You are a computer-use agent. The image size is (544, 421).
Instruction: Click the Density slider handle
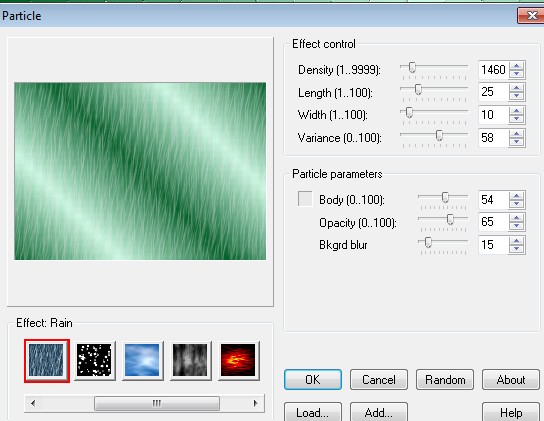412,67
